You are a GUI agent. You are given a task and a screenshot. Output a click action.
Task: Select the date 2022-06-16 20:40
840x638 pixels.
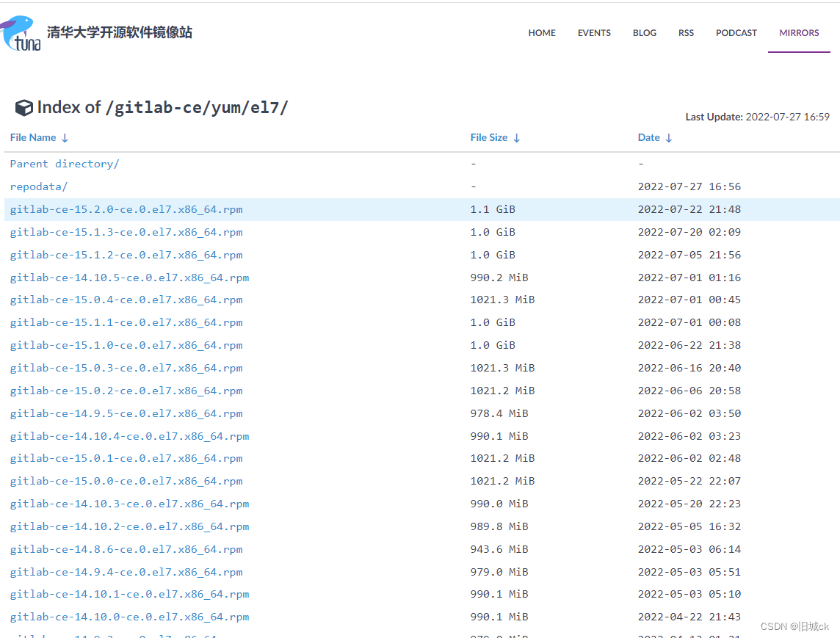click(689, 368)
